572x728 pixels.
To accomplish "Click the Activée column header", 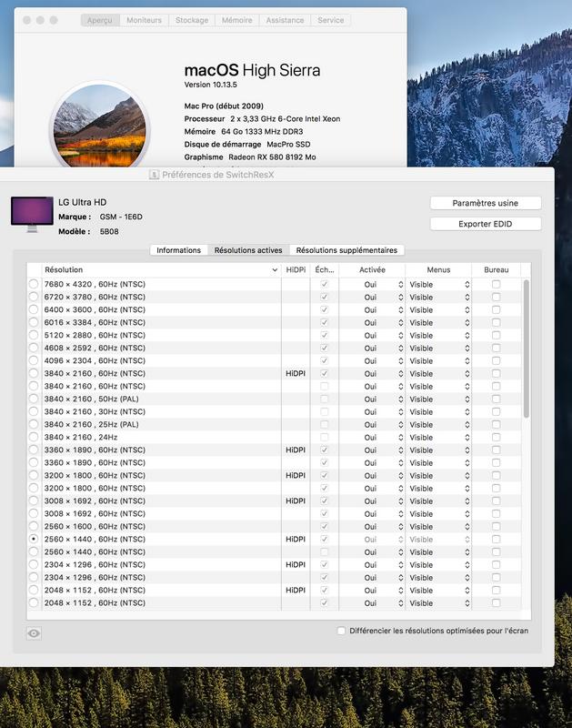I will click(372, 269).
